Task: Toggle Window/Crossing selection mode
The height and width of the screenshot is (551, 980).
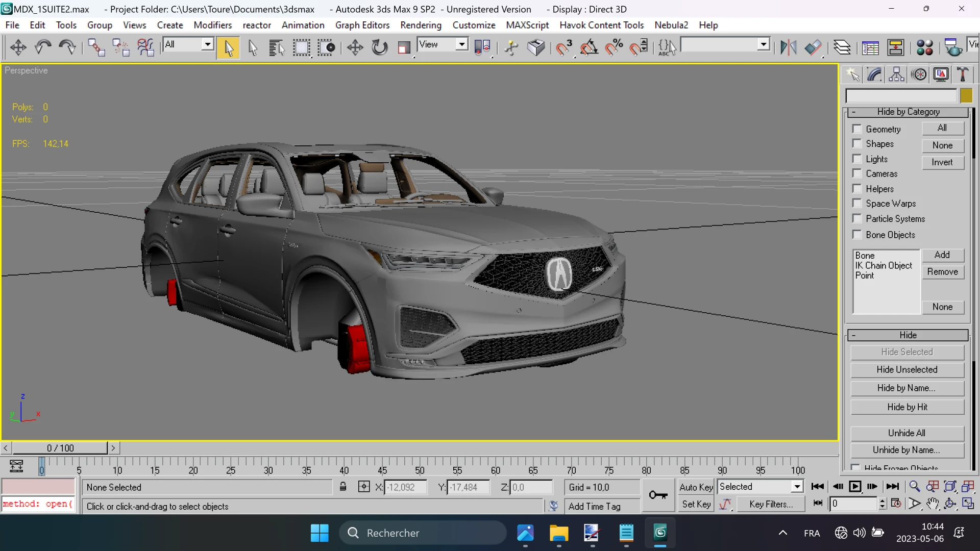Action: tap(327, 47)
